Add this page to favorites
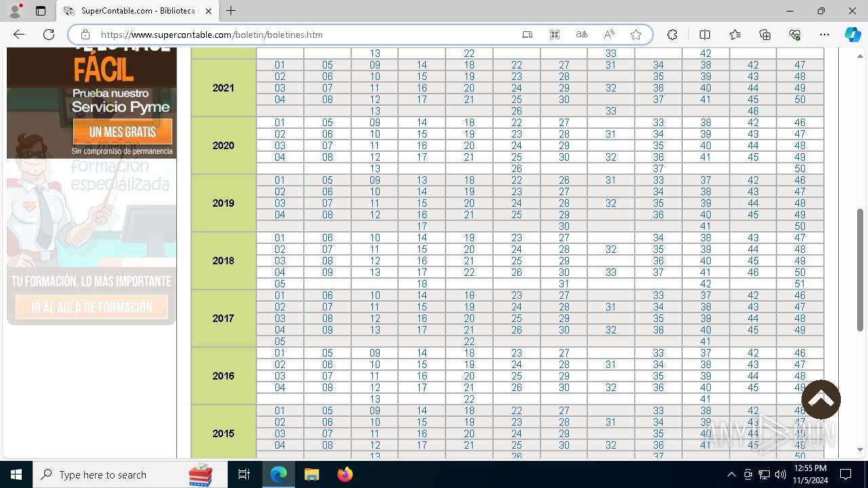 [636, 35]
